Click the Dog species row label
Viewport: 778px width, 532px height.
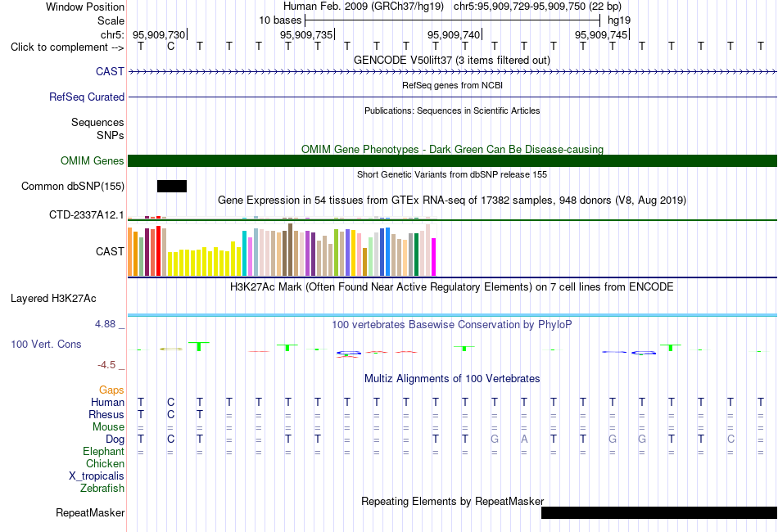[x=115, y=440]
